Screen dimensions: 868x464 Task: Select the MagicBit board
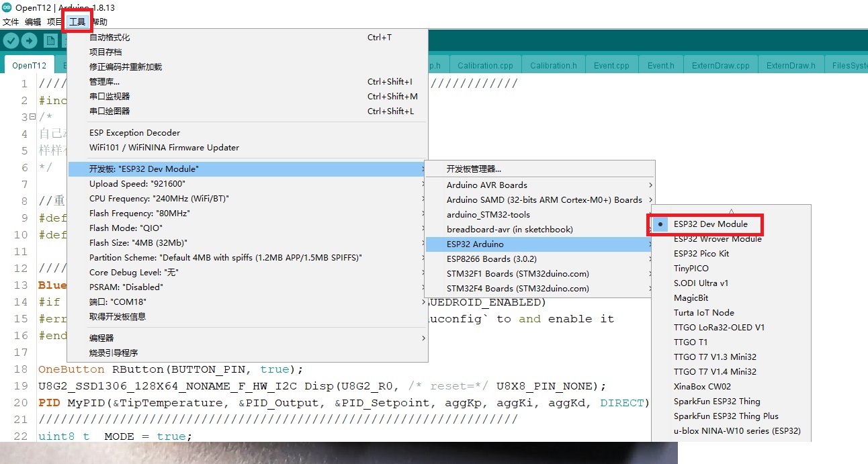[x=732, y=298]
